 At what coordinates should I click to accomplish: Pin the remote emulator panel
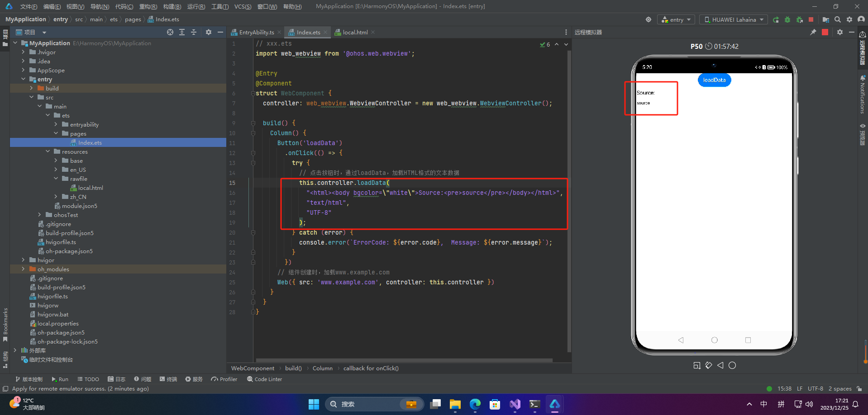813,32
